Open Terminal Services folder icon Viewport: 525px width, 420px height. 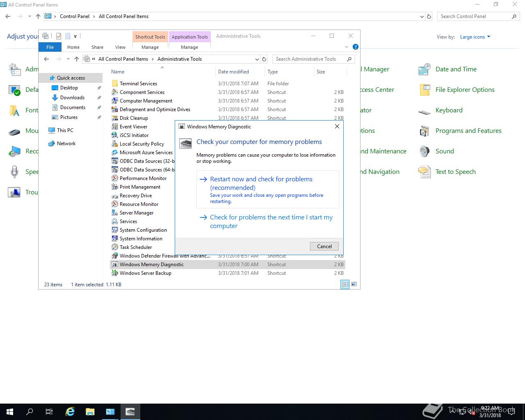click(x=115, y=84)
